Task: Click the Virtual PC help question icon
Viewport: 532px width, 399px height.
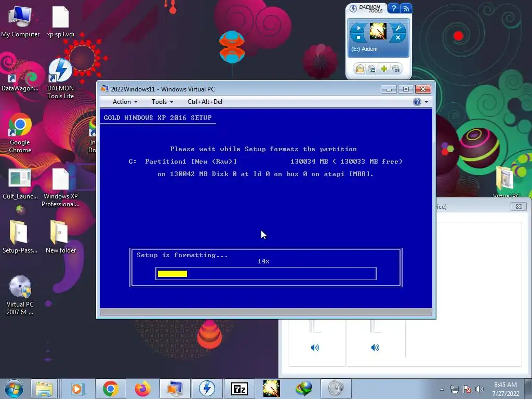Action: pyautogui.click(x=417, y=102)
